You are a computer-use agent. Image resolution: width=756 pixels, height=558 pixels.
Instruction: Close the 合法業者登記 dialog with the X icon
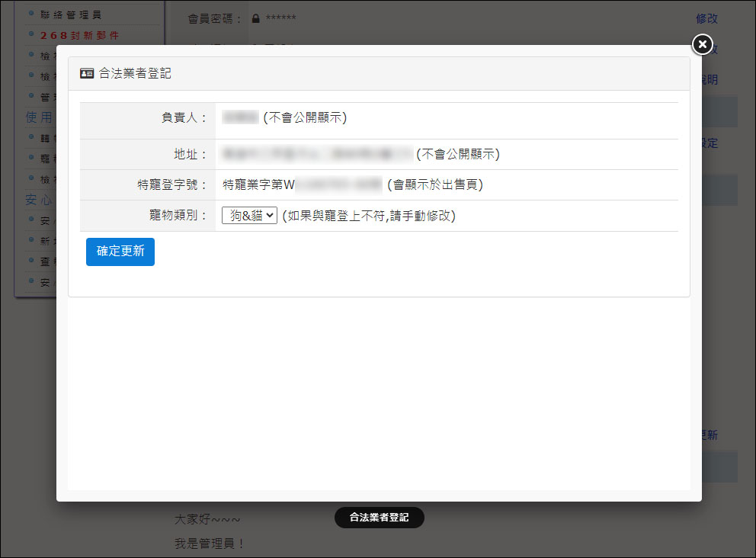tap(702, 44)
